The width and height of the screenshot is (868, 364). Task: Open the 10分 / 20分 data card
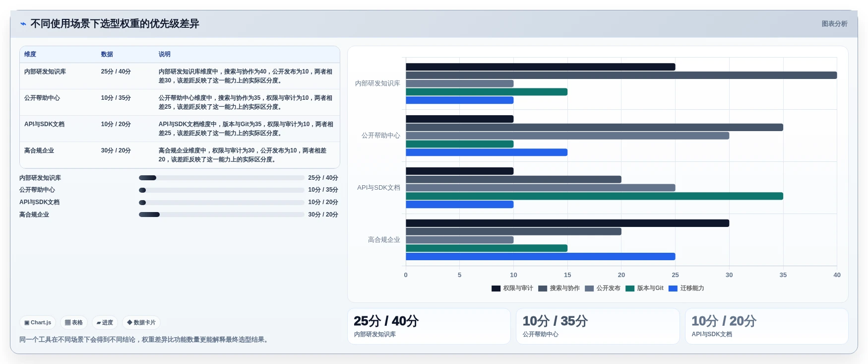point(767,326)
